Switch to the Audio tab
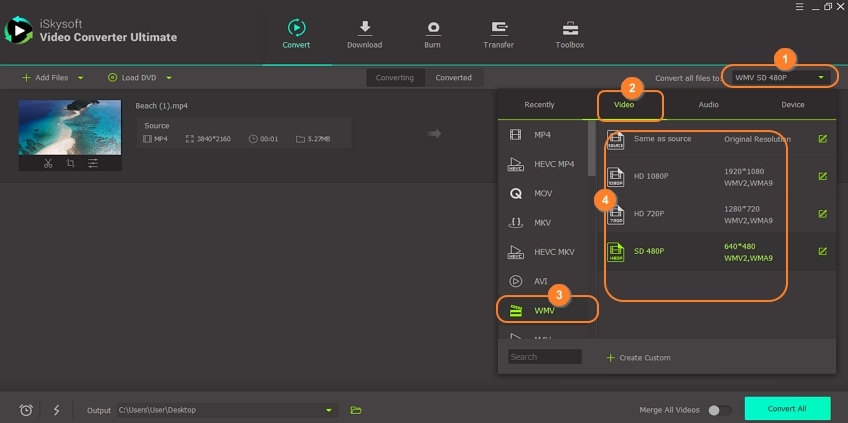The width and height of the screenshot is (848, 423). pos(708,105)
